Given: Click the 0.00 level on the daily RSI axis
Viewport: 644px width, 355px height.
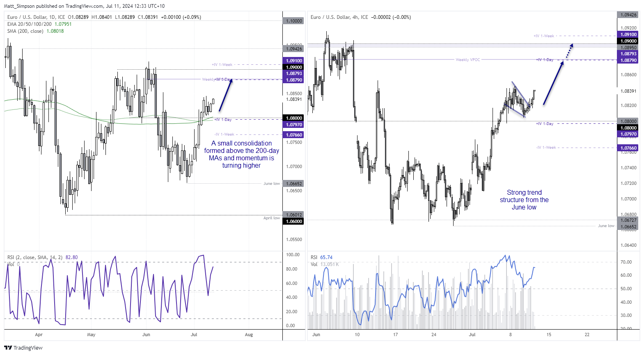Looking at the screenshot, I should [290, 325].
